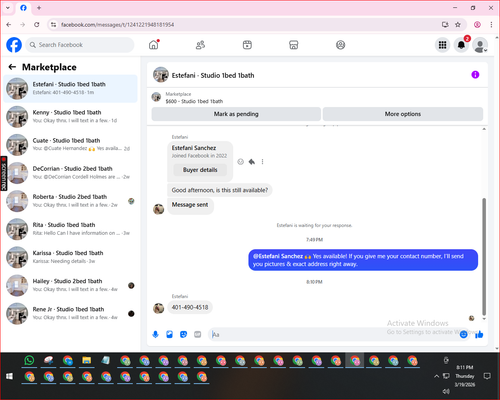
Task: Open the Groups icon in top navigation
Action: (x=340, y=45)
